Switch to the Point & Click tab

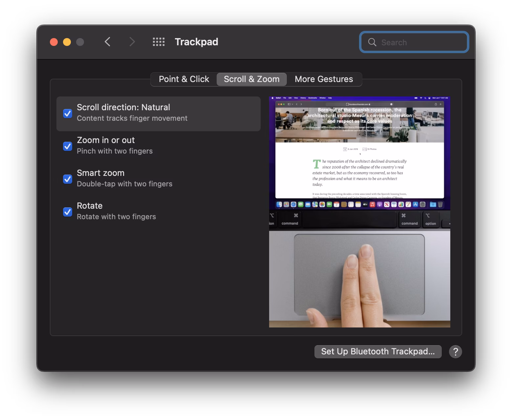184,79
